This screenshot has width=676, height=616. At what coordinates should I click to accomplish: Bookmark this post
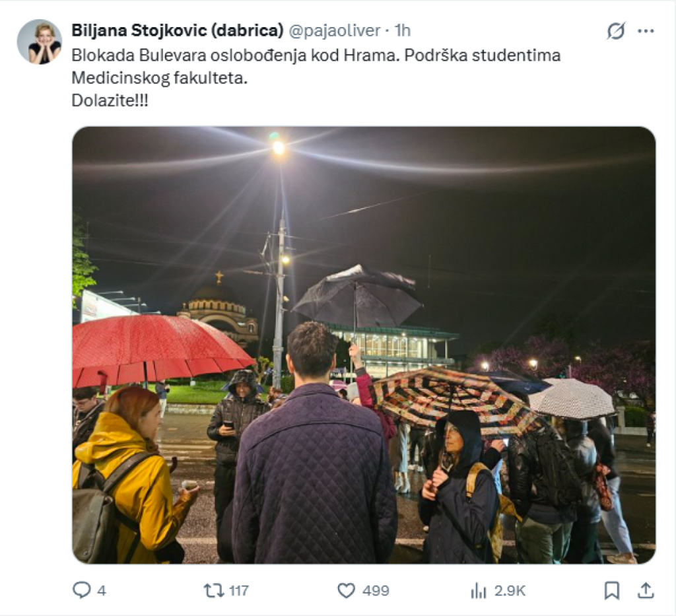(x=612, y=590)
